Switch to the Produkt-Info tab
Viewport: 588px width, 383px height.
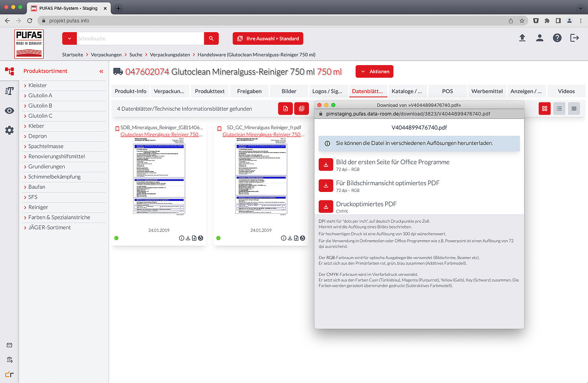pyautogui.click(x=131, y=91)
